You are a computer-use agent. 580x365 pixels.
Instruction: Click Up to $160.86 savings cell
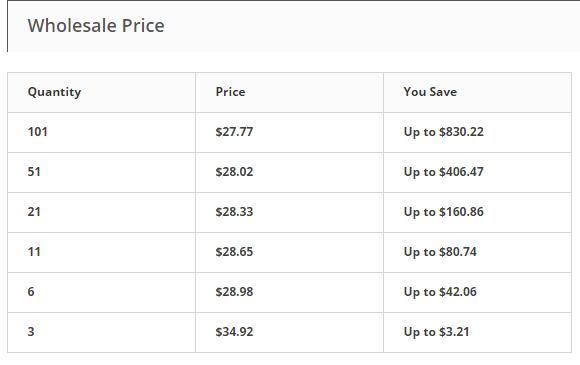point(477,212)
